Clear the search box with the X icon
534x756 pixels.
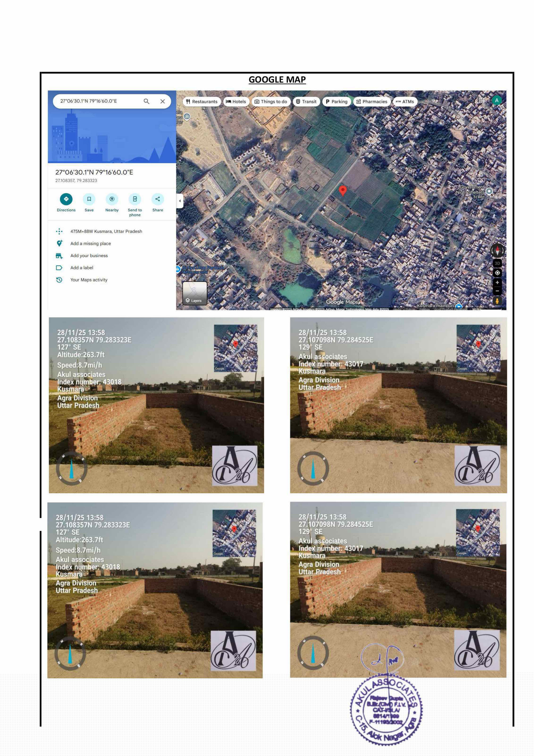click(163, 102)
